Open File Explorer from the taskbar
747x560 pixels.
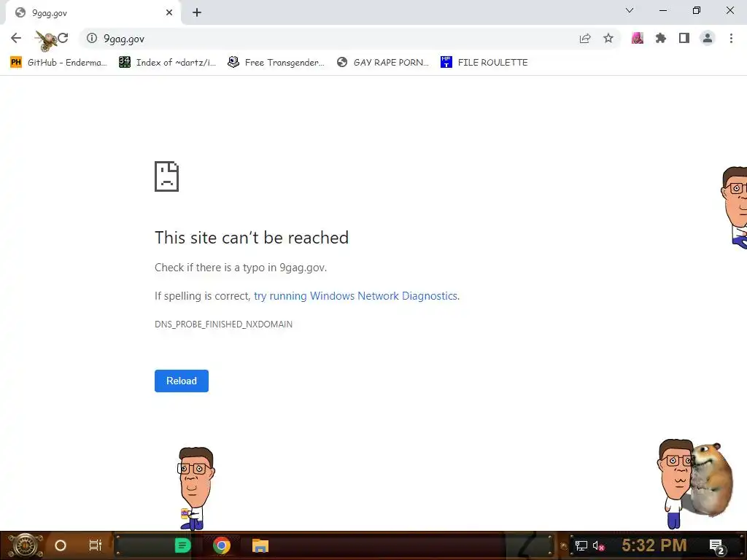click(x=260, y=545)
